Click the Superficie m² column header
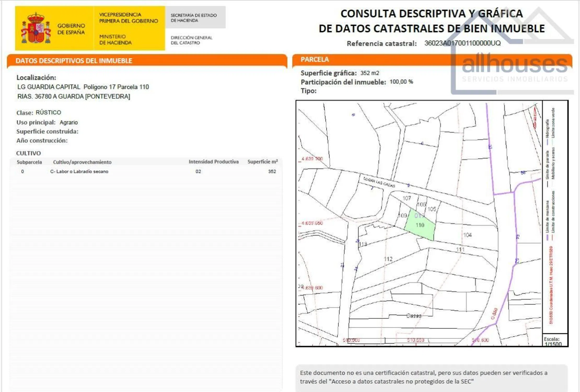Image resolution: width=580 pixels, height=392 pixels. pyautogui.click(x=262, y=162)
